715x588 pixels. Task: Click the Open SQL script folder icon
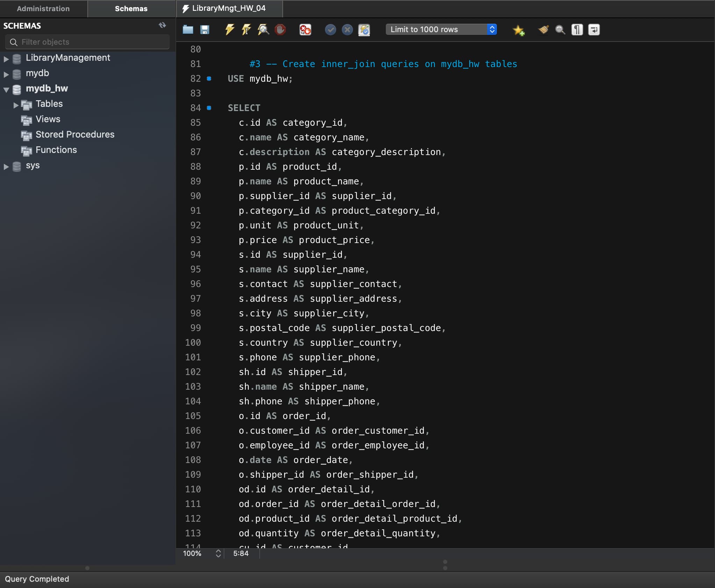[x=188, y=30]
